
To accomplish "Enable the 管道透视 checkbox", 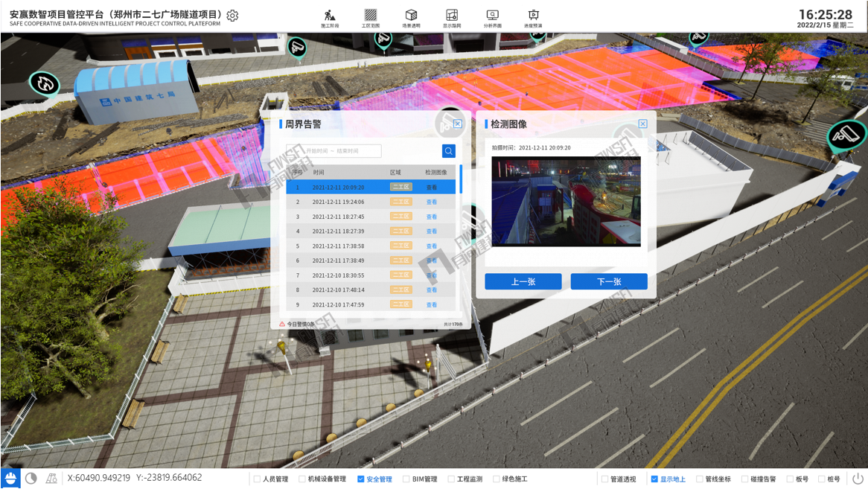I will tap(604, 479).
